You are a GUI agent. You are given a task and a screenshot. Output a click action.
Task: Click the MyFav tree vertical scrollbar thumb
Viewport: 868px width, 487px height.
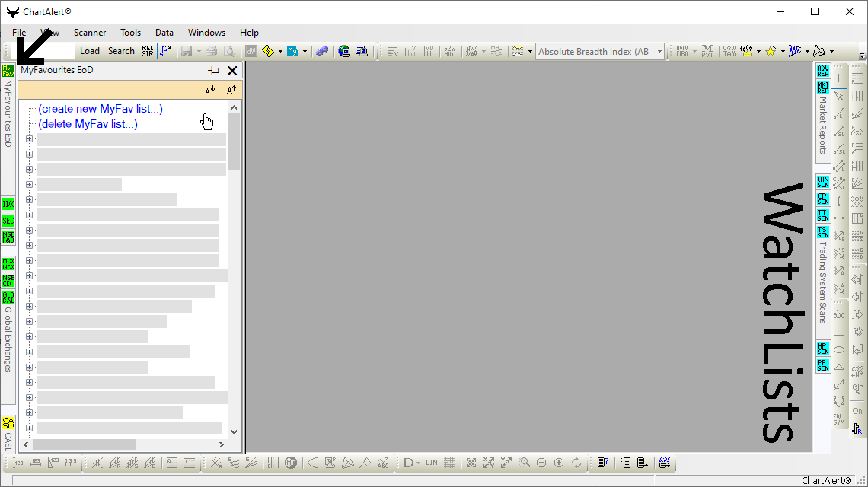[235, 142]
